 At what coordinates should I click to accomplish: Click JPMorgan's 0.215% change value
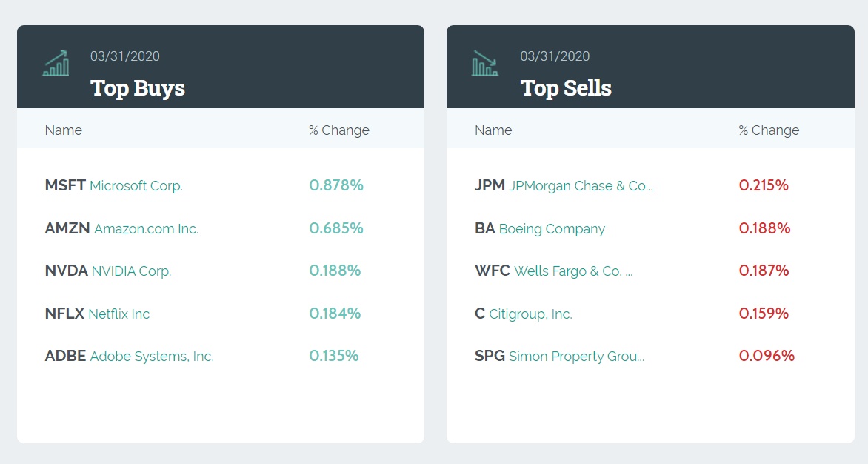(764, 185)
